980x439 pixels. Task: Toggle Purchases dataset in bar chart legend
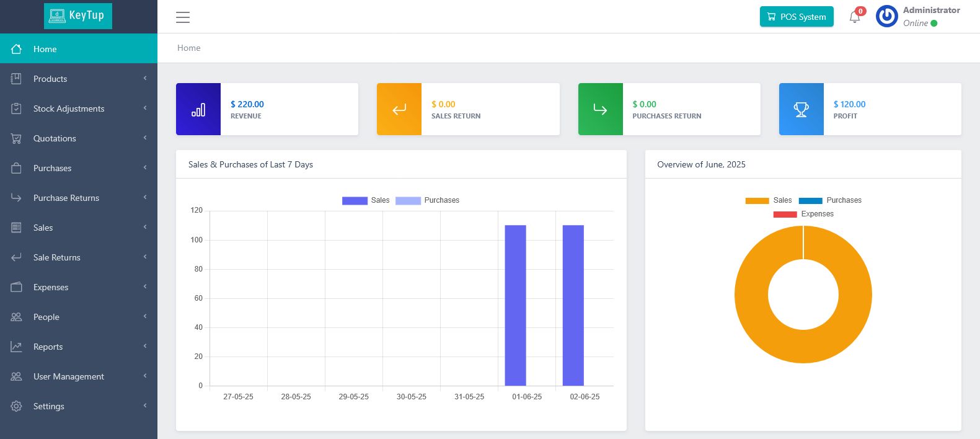pos(427,200)
